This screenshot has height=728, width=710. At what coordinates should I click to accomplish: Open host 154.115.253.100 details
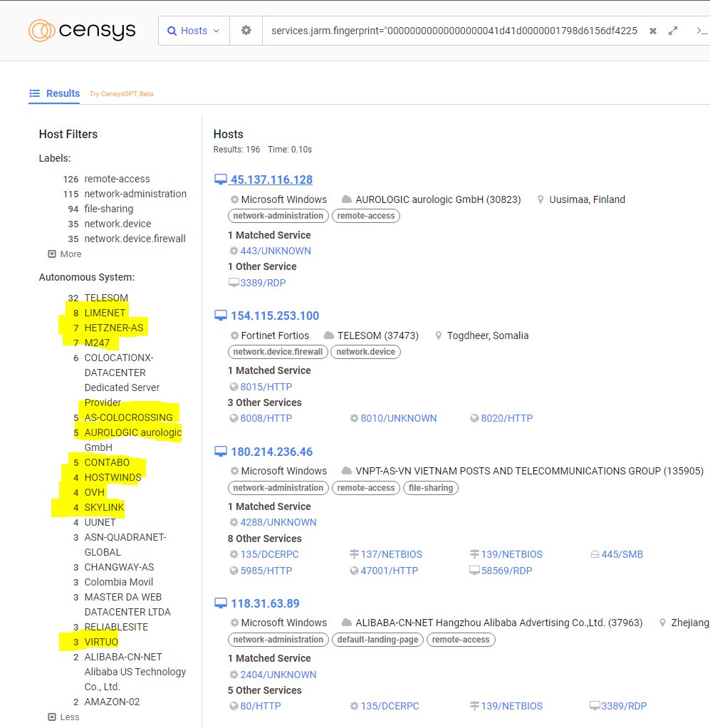pyautogui.click(x=274, y=316)
